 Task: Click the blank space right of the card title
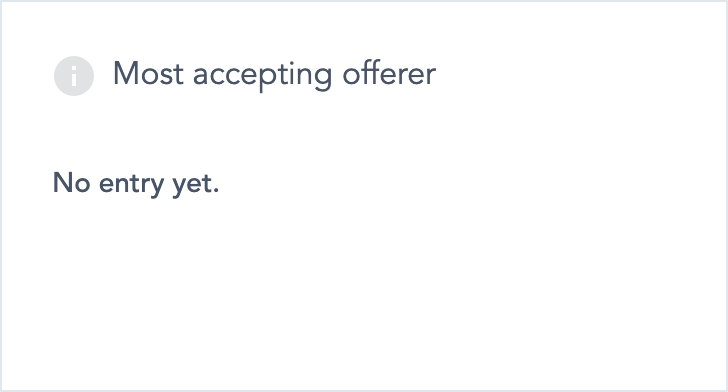(580, 75)
